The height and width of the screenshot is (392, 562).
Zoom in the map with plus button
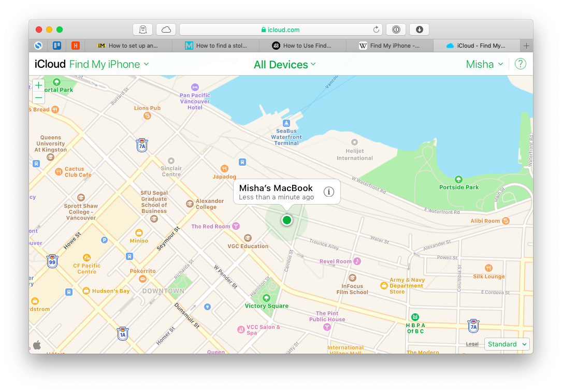pyautogui.click(x=39, y=85)
